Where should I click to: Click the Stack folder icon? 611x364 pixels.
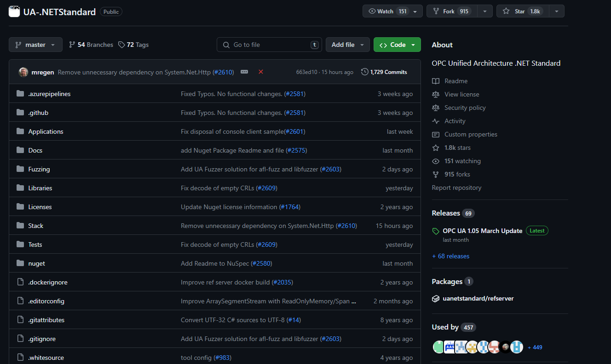[x=20, y=226]
